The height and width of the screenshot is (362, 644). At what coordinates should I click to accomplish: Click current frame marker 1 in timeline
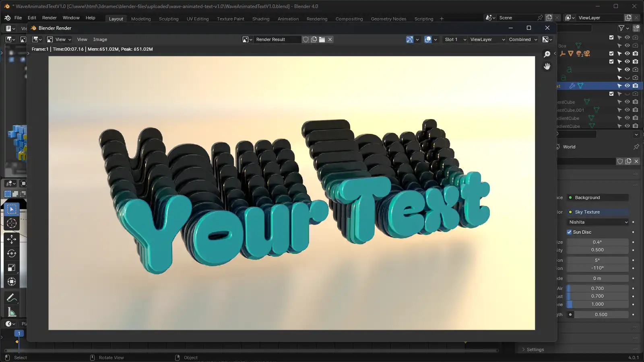(x=19, y=333)
